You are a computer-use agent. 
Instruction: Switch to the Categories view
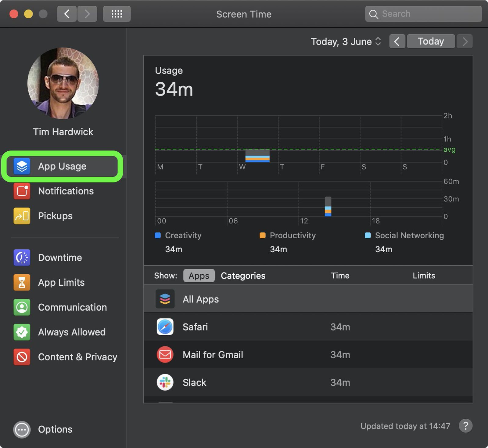pyautogui.click(x=243, y=276)
